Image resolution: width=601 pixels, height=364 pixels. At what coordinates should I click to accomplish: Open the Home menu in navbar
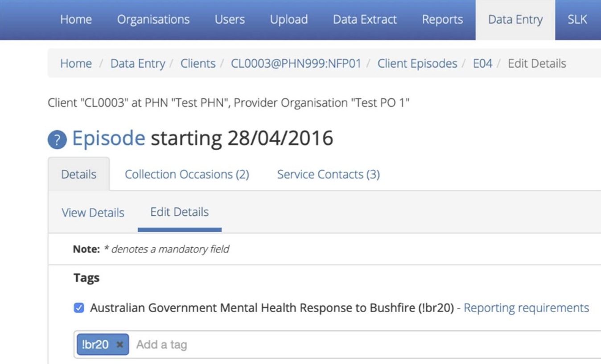tap(76, 20)
